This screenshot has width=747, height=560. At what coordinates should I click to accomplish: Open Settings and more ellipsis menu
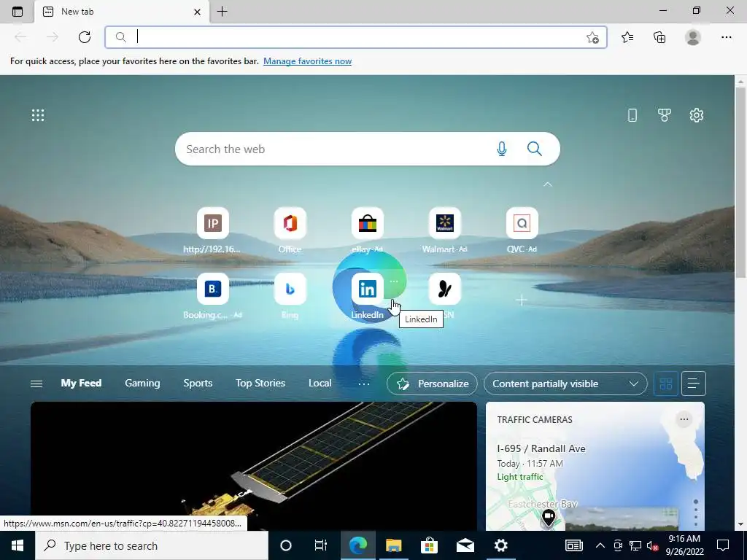point(726,37)
